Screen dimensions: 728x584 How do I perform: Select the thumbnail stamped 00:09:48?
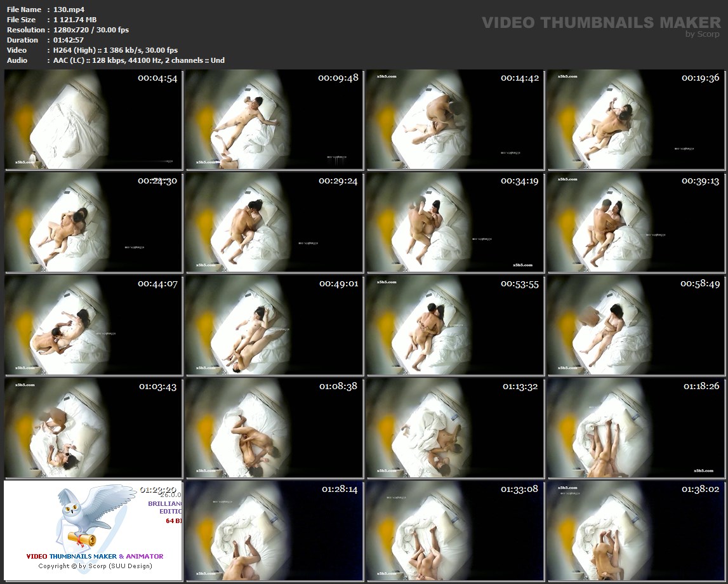pyautogui.click(x=274, y=119)
